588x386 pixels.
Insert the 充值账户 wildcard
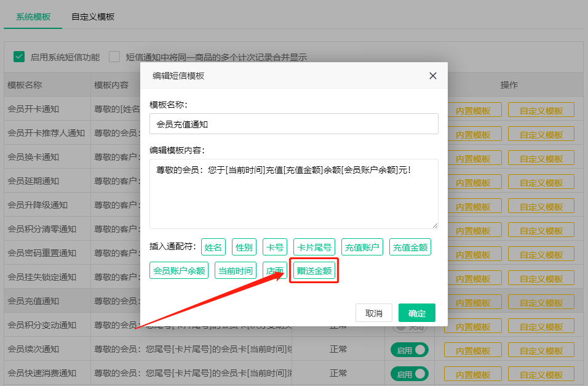(362, 247)
